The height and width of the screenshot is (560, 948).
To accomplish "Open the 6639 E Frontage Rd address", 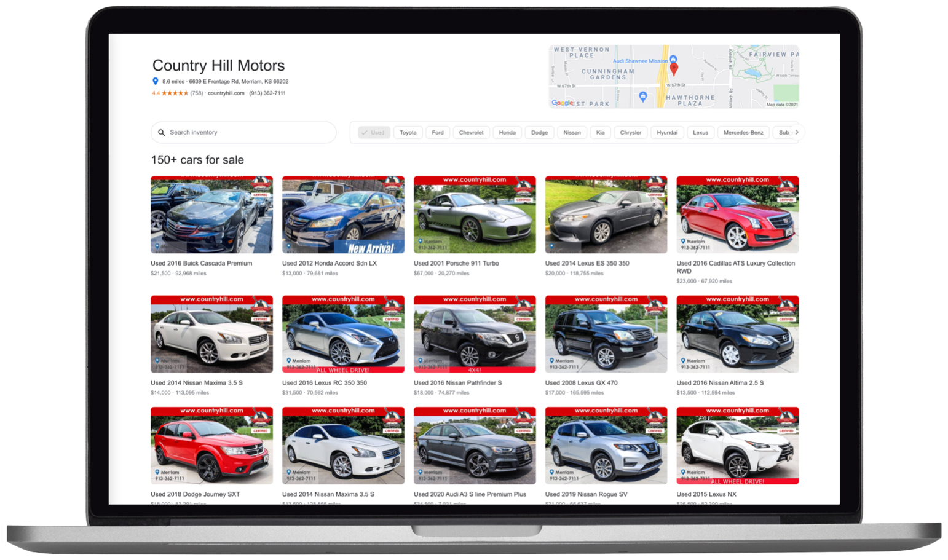I will [x=239, y=81].
